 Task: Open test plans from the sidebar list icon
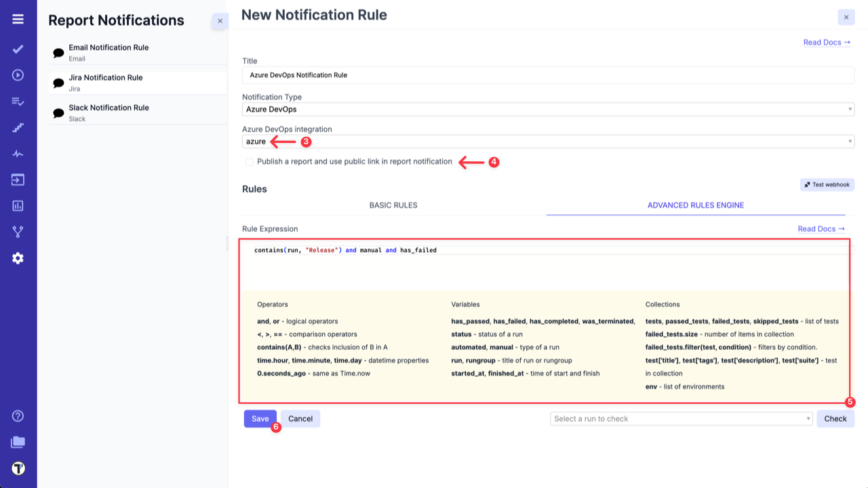18,101
